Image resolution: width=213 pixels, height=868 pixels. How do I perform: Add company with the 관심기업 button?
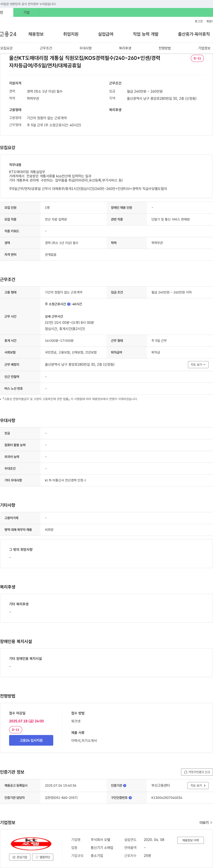click(x=20, y=857)
